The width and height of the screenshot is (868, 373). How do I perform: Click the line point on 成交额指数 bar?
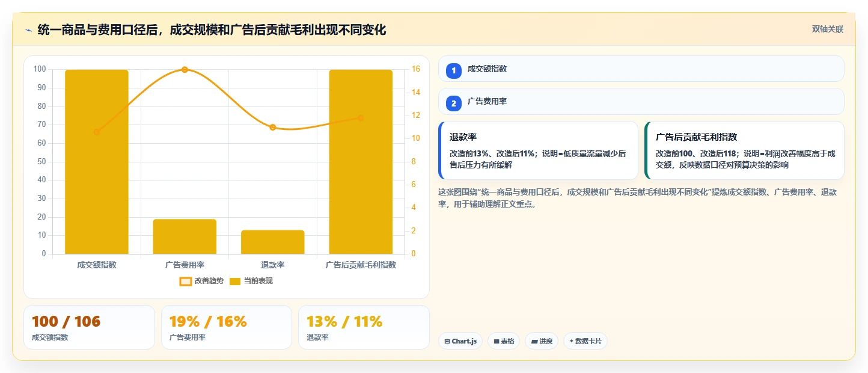(x=97, y=132)
